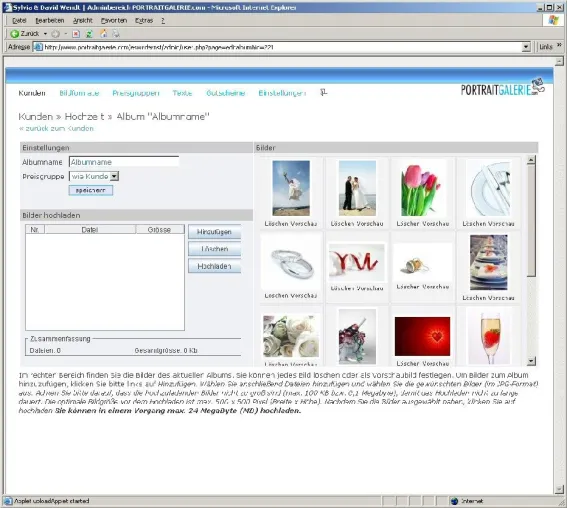This screenshot has height=508, width=567.
Task: Click the logout icon after Einstellungen
Action: (323, 93)
